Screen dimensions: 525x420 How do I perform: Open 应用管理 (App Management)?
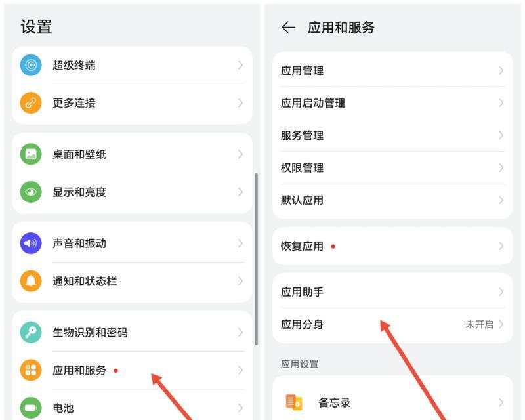coord(302,71)
